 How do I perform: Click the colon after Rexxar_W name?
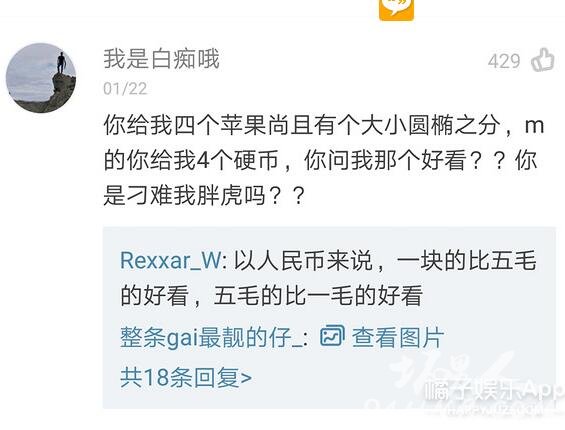225,262
